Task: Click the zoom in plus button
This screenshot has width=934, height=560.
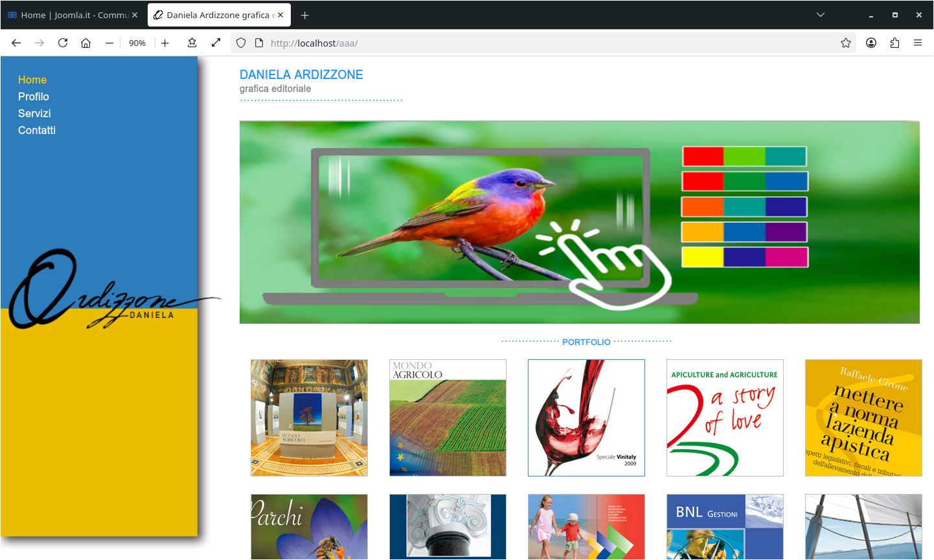Action: (165, 43)
